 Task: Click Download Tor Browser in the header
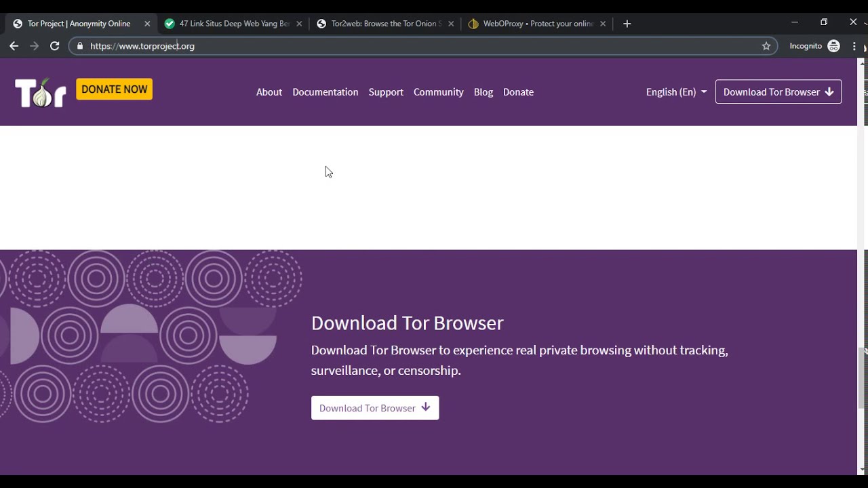coord(778,92)
